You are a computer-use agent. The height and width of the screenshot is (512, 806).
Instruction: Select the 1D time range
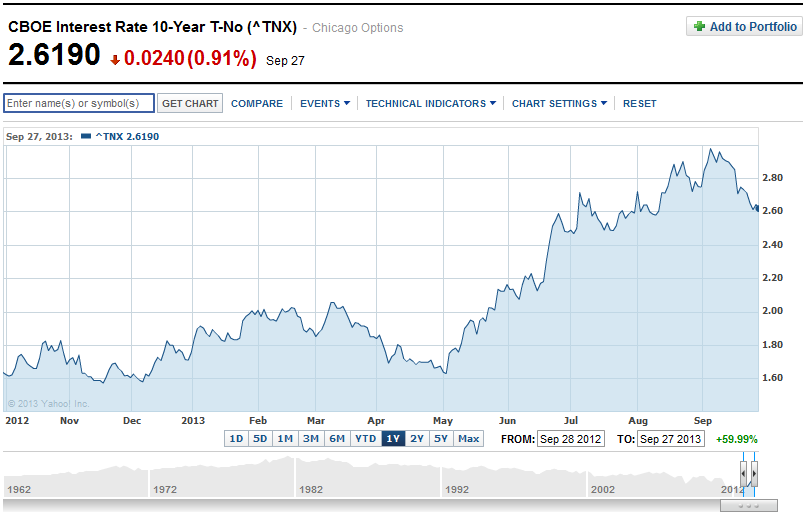(x=236, y=439)
